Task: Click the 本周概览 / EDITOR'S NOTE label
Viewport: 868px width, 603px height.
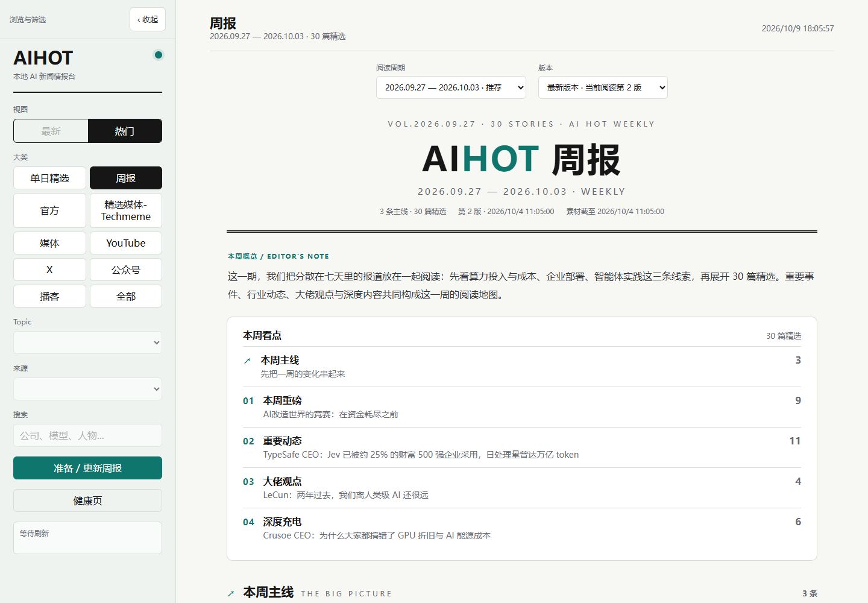Action: pyautogui.click(x=278, y=256)
